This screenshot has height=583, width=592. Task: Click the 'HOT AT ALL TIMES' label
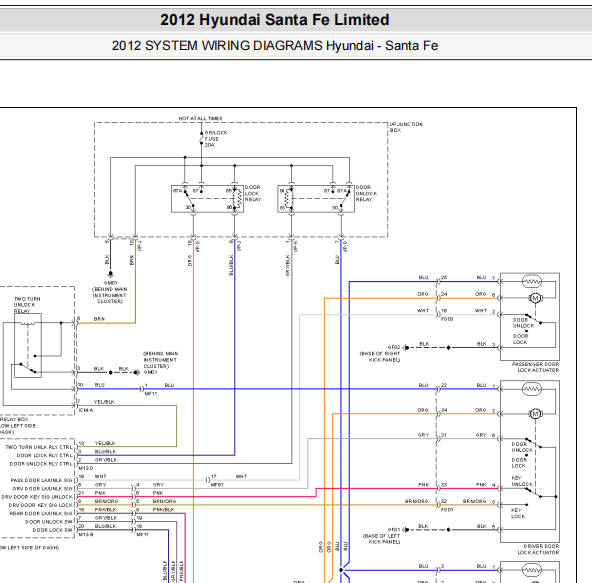click(200, 118)
